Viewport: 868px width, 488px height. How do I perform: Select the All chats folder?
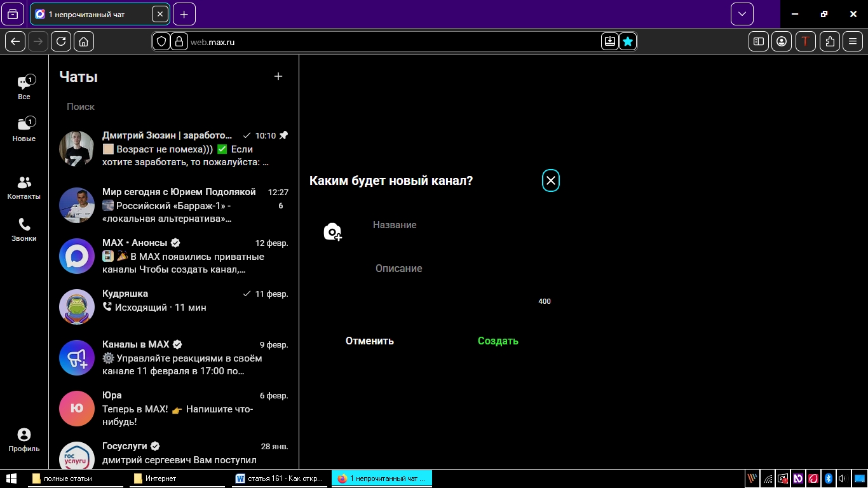pos(24,88)
